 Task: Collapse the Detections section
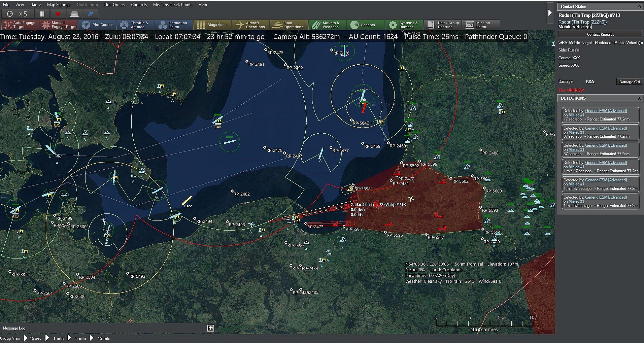coord(639,98)
